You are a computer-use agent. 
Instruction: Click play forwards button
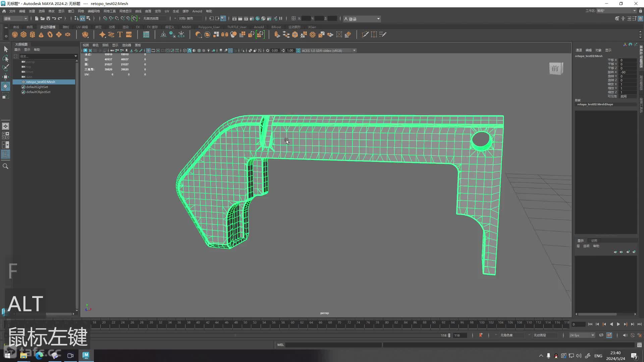(618, 324)
